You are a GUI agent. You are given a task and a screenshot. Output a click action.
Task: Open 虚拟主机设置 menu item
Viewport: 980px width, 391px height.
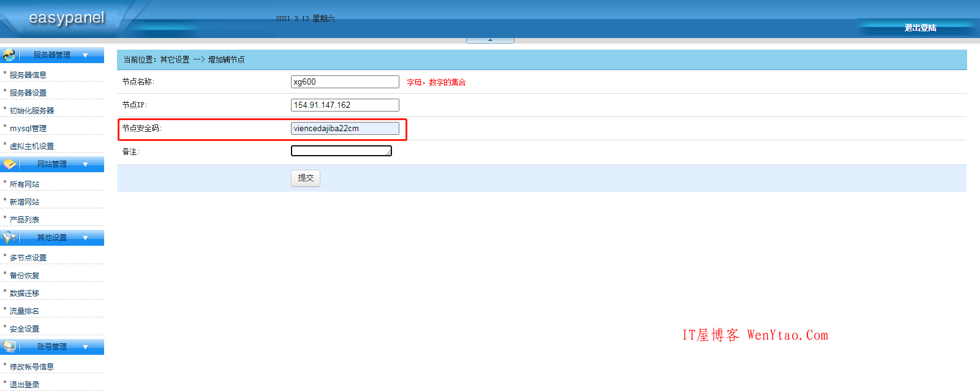pyautogui.click(x=32, y=146)
